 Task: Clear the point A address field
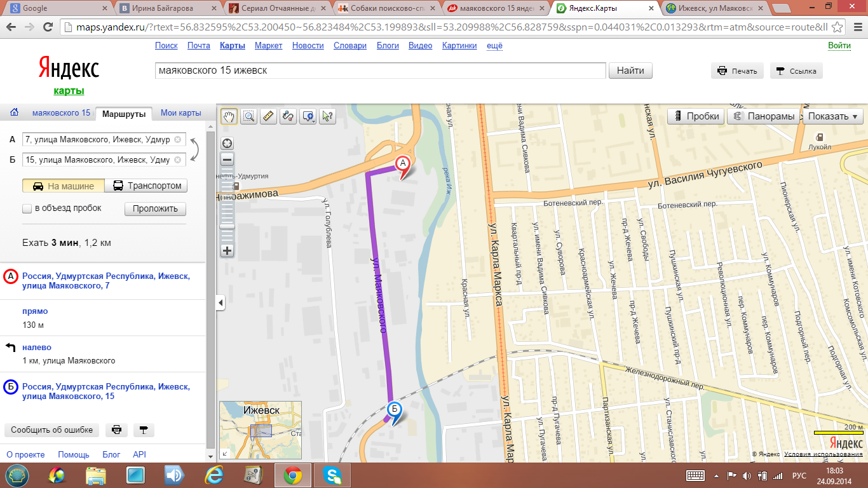[x=177, y=140]
